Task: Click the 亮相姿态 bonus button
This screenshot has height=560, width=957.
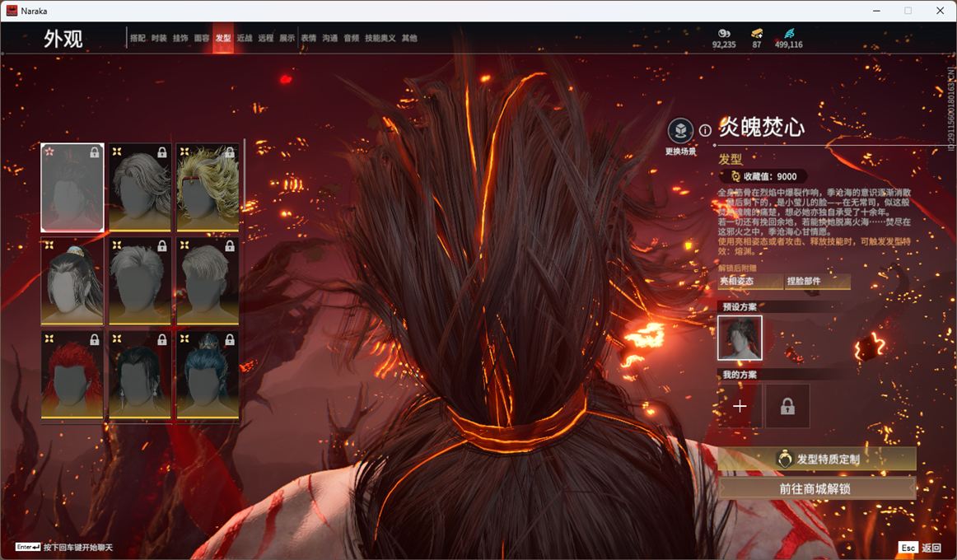Action: [749, 281]
